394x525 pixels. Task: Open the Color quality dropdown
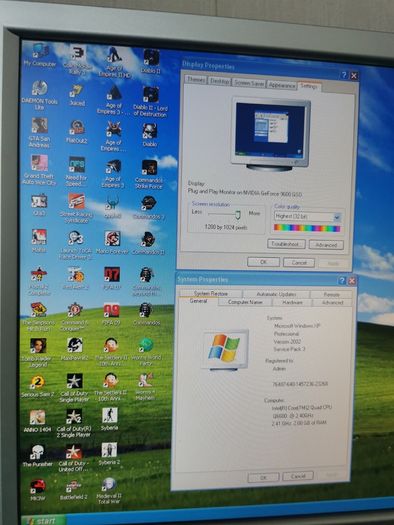308,217
